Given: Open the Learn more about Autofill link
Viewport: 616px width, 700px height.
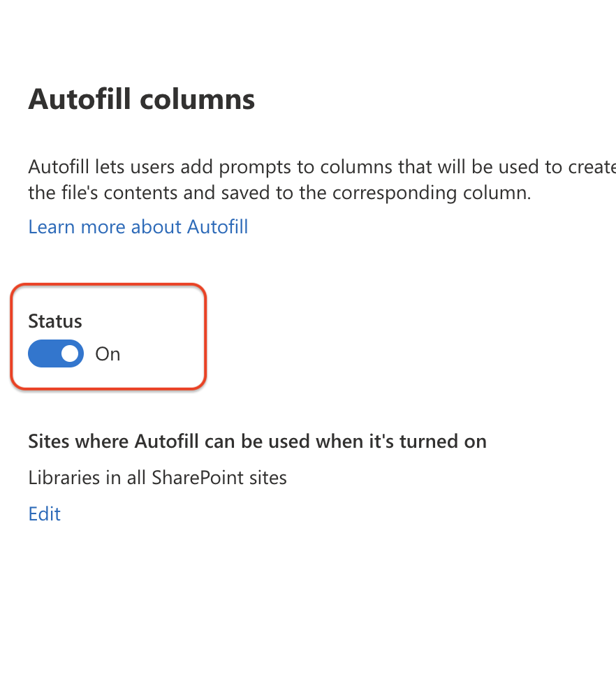Looking at the screenshot, I should click(x=138, y=227).
